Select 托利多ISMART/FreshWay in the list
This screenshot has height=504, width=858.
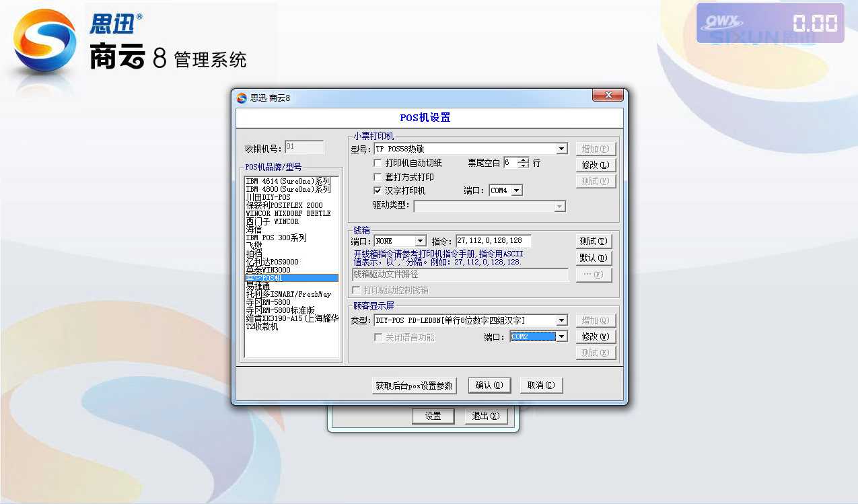[x=291, y=294]
